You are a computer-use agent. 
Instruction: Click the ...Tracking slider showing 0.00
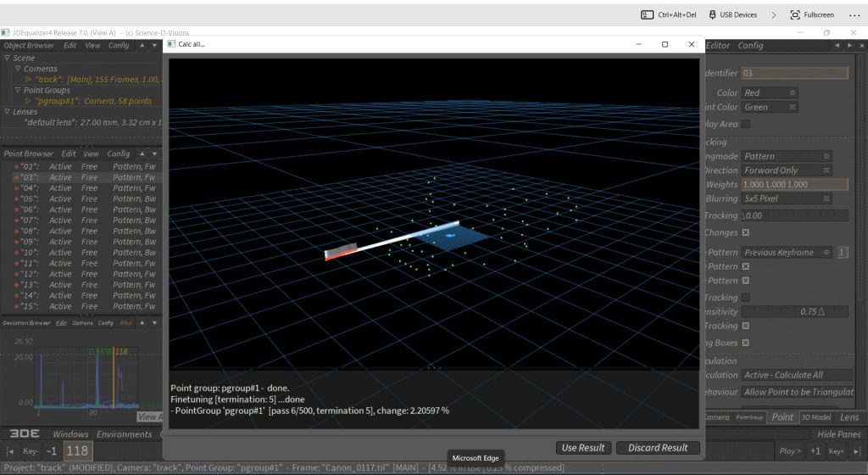[794, 215]
